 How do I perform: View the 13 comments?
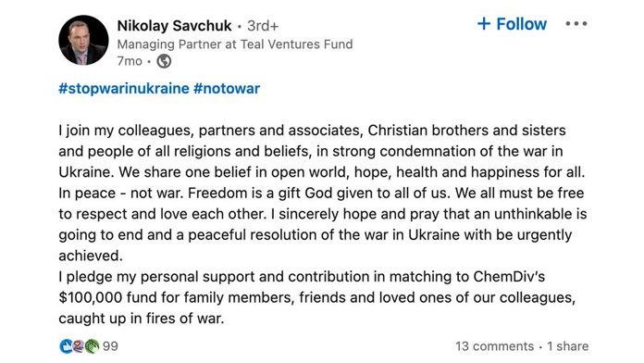(494, 346)
